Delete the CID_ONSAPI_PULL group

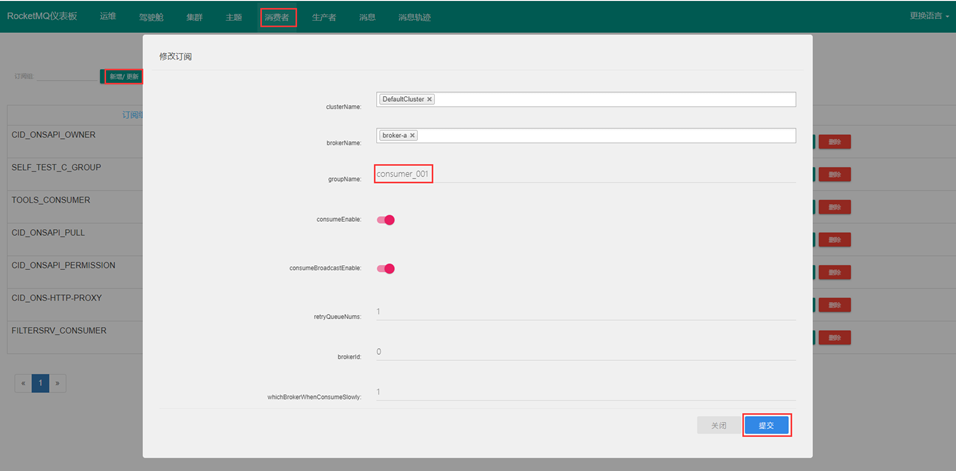pyautogui.click(x=835, y=239)
